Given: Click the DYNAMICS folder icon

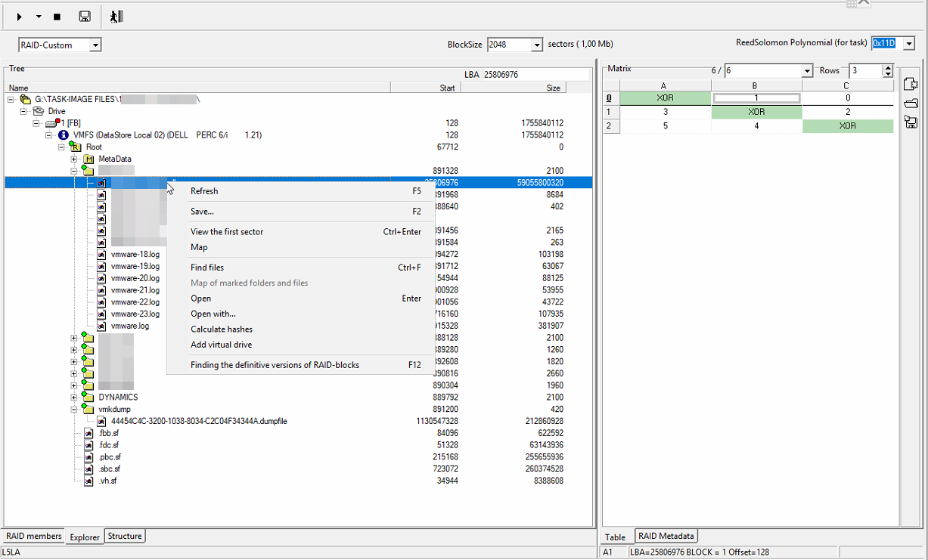Looking at the screenshot, I should [x=88, y=397].
